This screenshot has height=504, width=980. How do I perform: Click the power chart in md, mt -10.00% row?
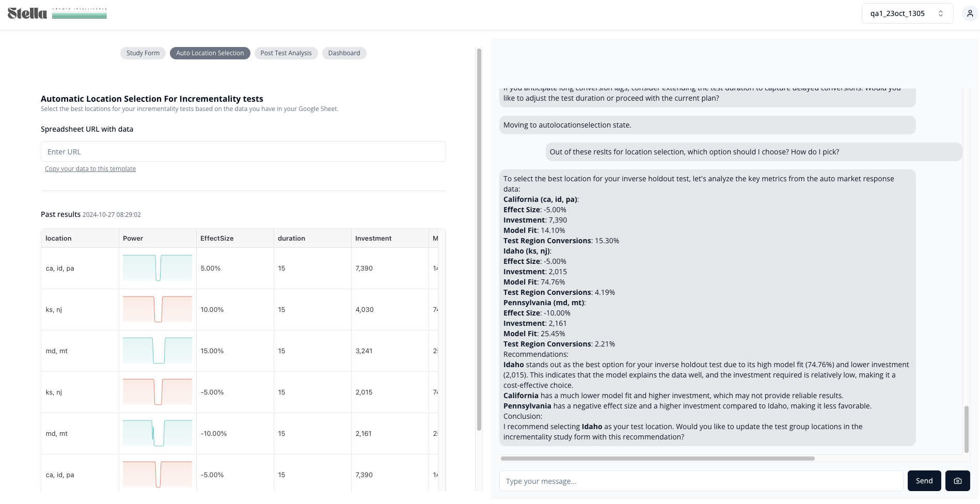pos(157,433)
